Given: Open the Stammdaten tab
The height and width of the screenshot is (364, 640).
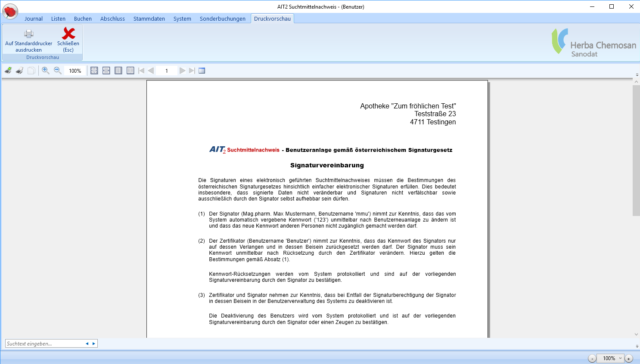Looking at the screenshot, I should click(149, 19).
